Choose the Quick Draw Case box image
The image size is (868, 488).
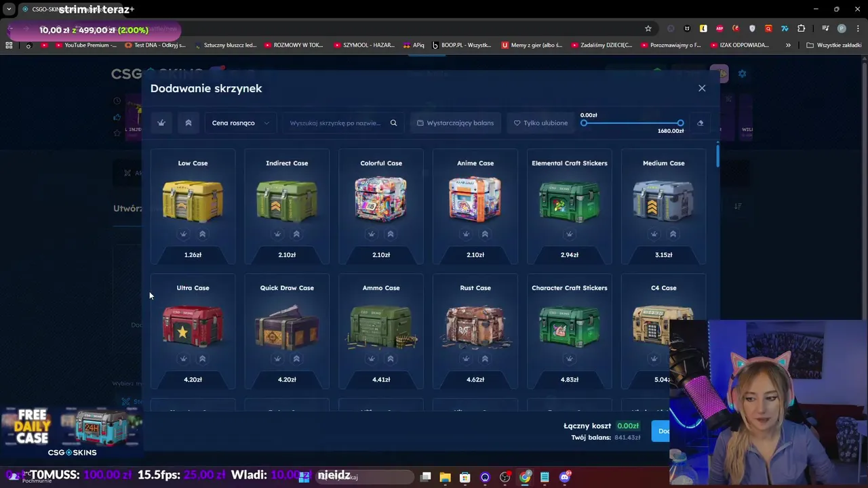pyautogui.click(x=287, y=325)
